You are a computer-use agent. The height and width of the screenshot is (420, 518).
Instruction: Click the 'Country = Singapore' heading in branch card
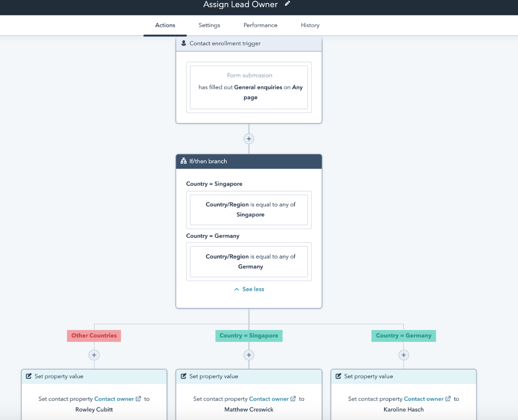214,184
